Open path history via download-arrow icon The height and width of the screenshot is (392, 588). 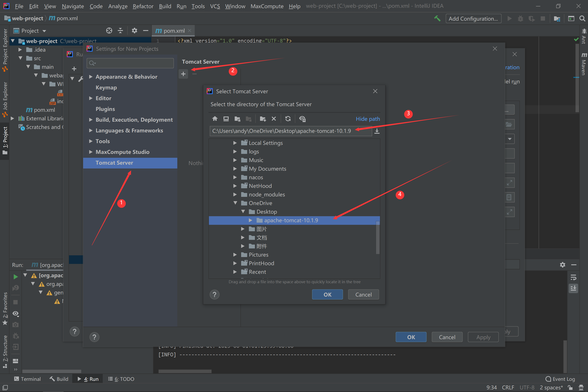click(377, 131)
